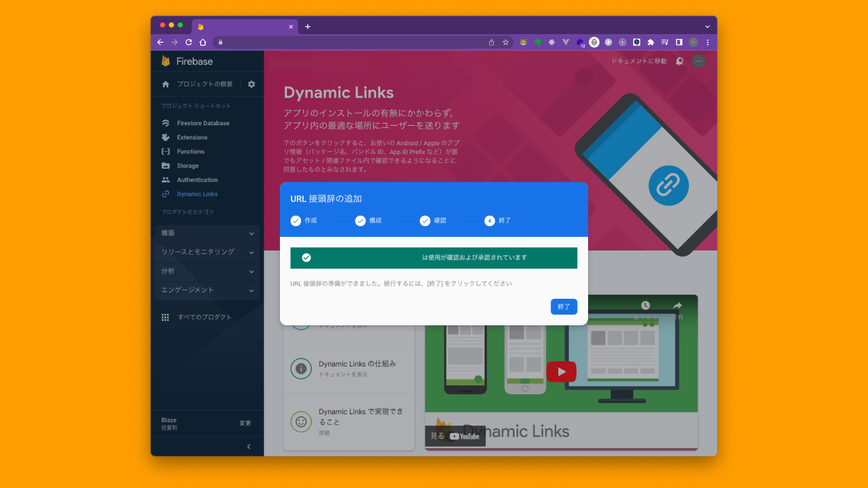
Task: Open the Evernote elephant extension
Action: 538,42
